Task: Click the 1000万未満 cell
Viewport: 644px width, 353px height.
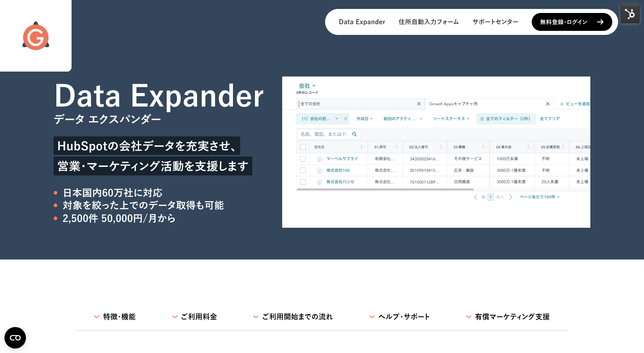Action: 508,159
